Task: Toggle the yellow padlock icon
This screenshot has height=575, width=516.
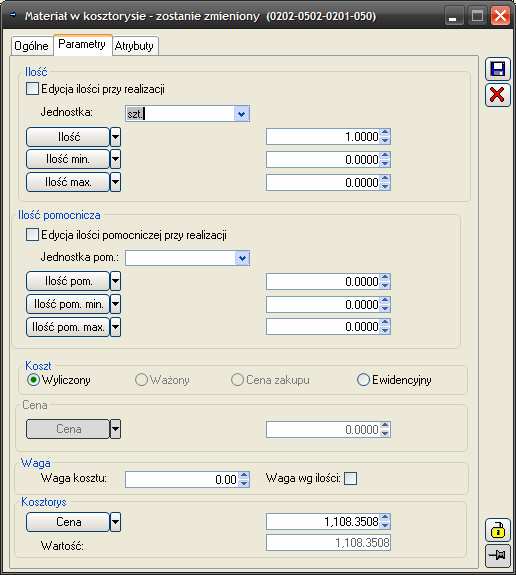Action: pyautogui.click(x=498, y=530)
